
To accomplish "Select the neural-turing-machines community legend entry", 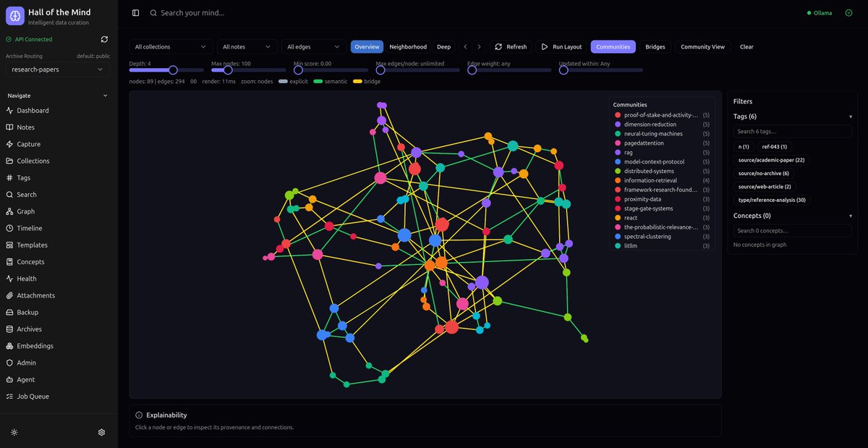I will (662, 134).
